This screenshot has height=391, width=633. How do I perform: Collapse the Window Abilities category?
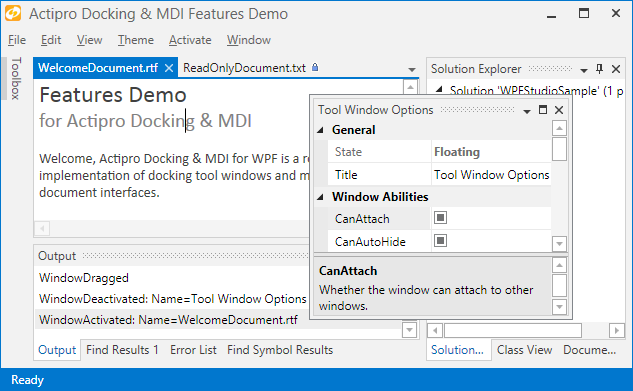pyautogui.click(x=321, y=197)
